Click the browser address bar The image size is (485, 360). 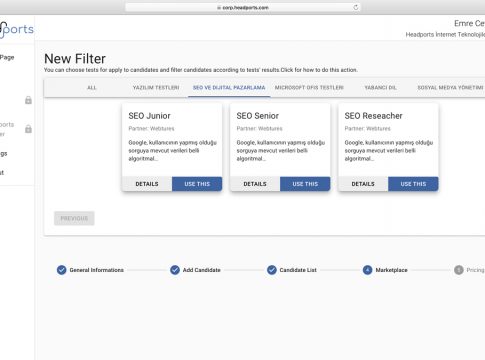tap(242, 7)
